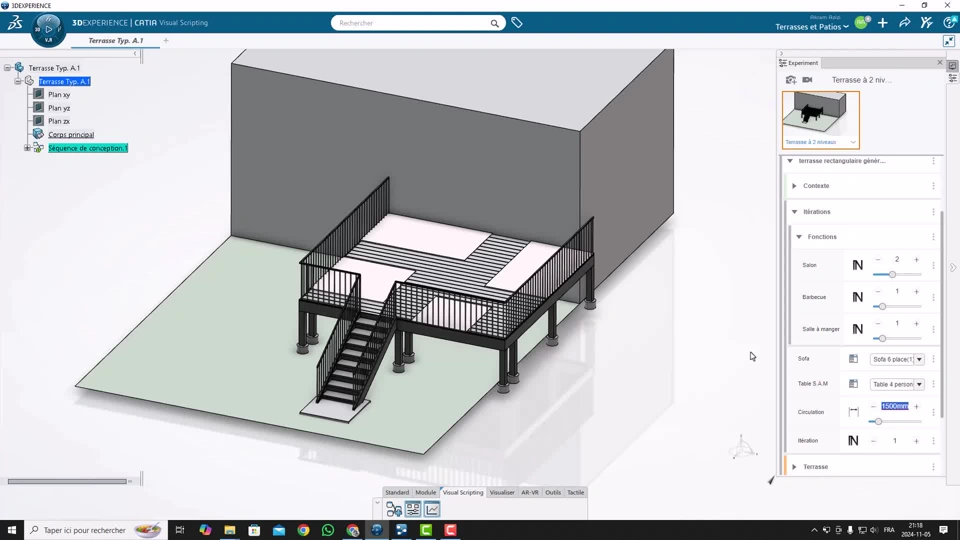Image resolution: width=960 pixels, height=540 pixels.
Task: Click the Circulation length icon
Action: 853,412
